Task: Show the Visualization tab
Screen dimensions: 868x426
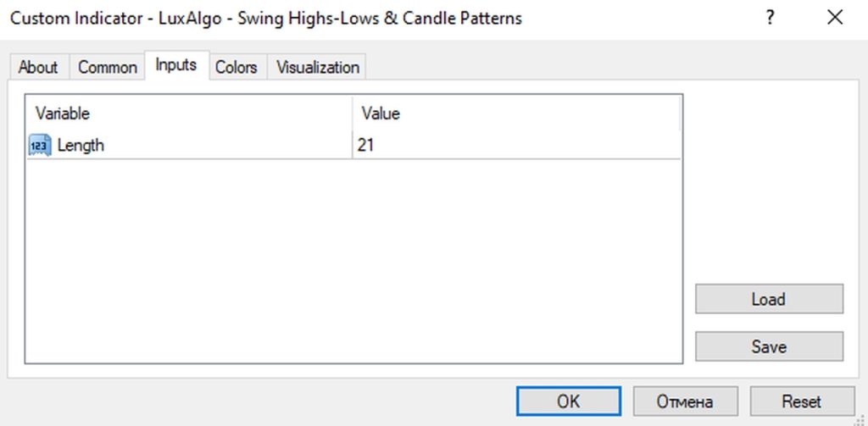Action: click(x=318, y=68)
